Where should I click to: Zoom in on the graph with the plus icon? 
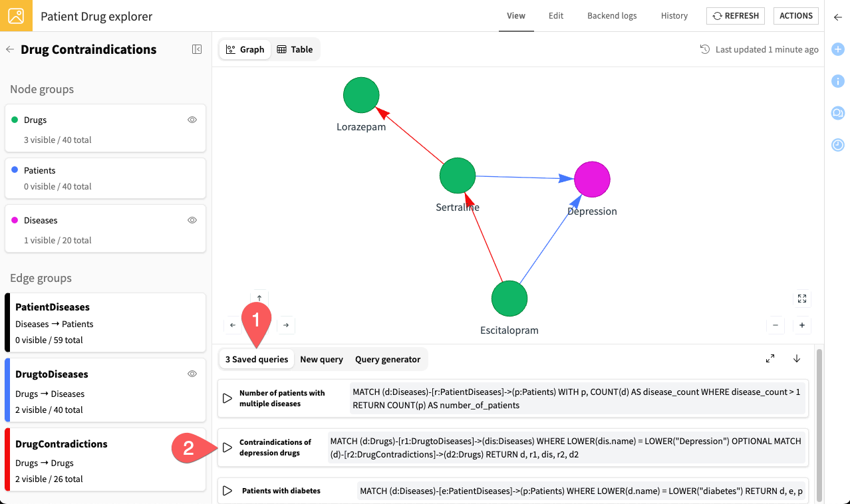point(801,325)
